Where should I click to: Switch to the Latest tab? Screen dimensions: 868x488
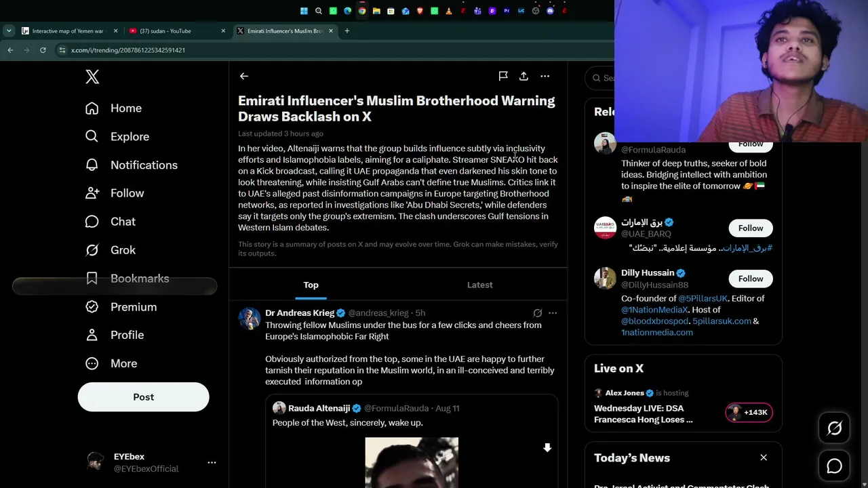click(x=480, y=285)
